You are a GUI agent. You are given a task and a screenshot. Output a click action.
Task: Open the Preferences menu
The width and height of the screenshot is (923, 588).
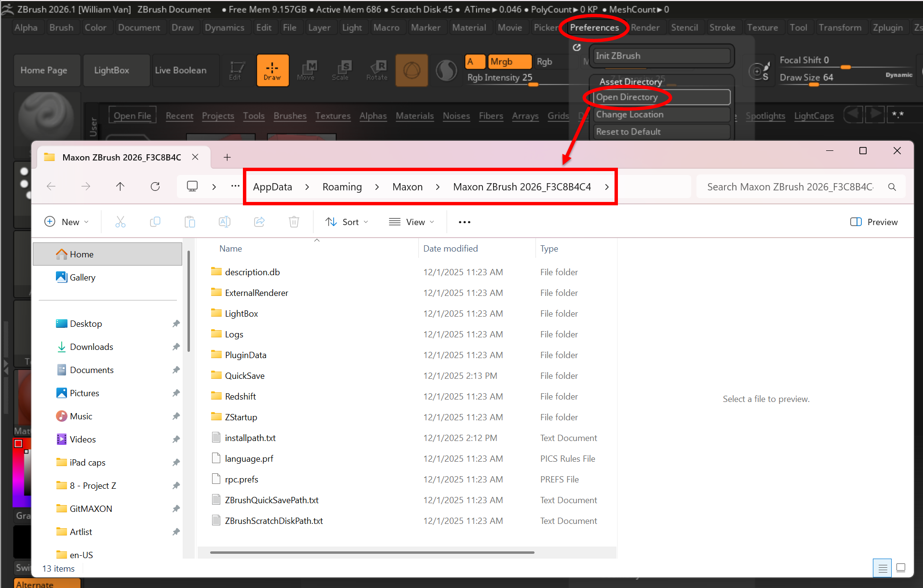click(594, 27)
